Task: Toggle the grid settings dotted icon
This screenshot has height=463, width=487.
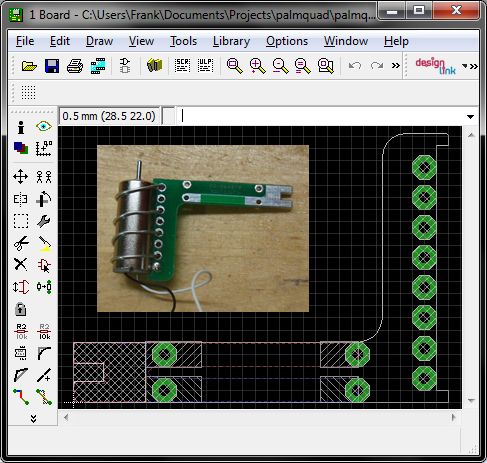Action: (28, 92)
